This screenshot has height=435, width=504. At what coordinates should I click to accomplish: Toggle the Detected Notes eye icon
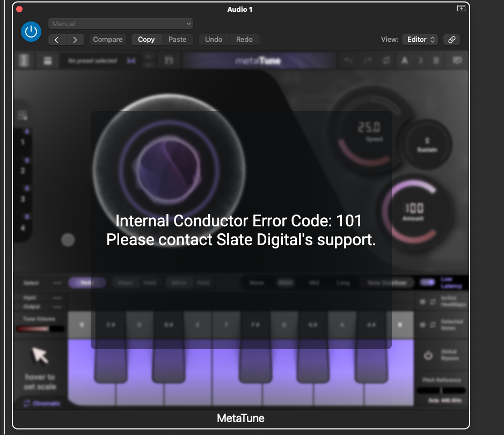[422, 325]
